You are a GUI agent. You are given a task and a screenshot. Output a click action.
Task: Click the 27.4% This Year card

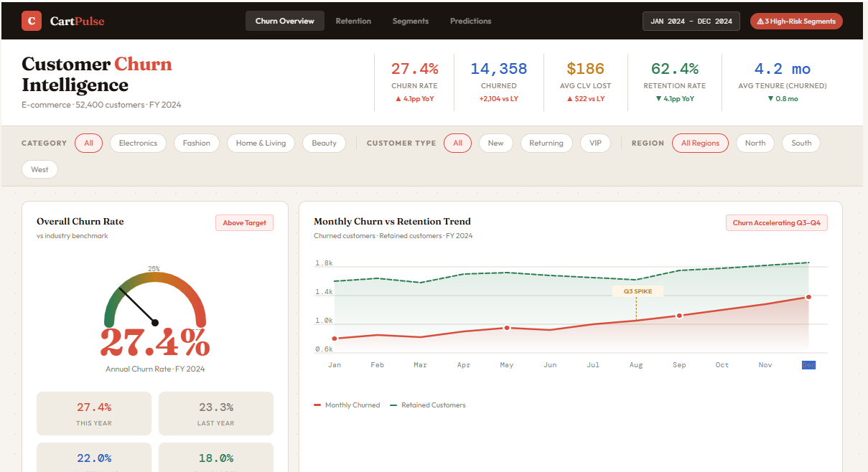coord(94,413)
